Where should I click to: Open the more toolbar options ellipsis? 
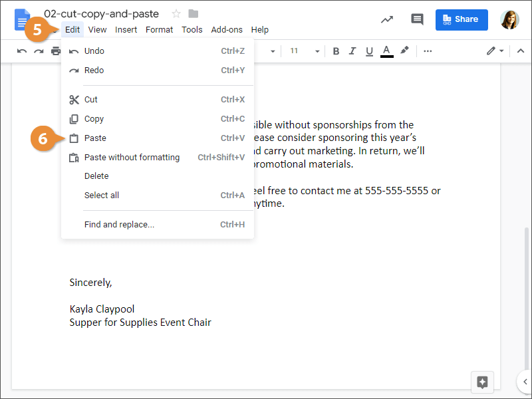[x=428, y=51]
